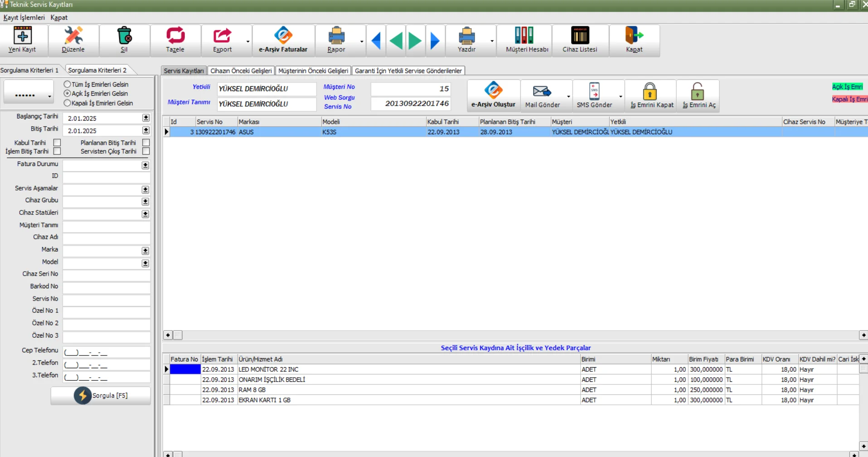Expand Marka dropdown

pyautogui.click(x=145, y=251)
